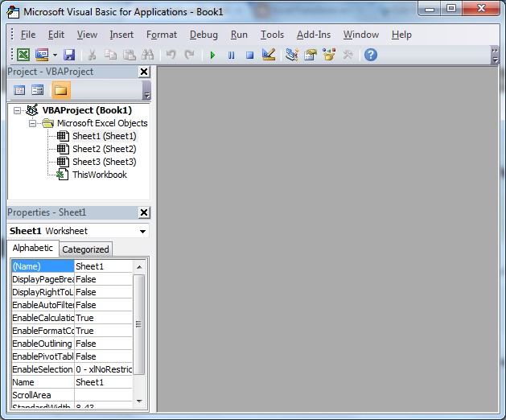Expand the toolbar options overflow arrow
The image size is (506, 420).
495,56
